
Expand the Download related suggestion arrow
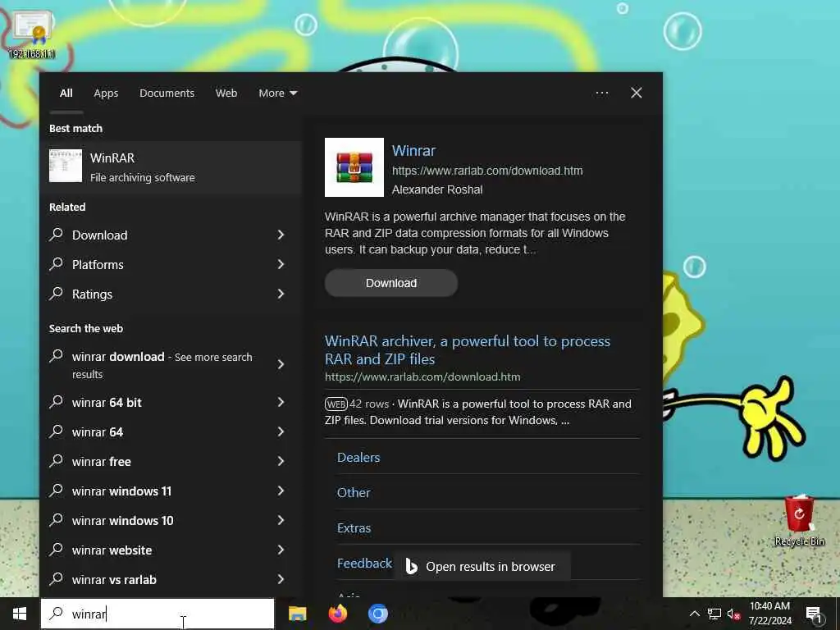tap(281, 235)
